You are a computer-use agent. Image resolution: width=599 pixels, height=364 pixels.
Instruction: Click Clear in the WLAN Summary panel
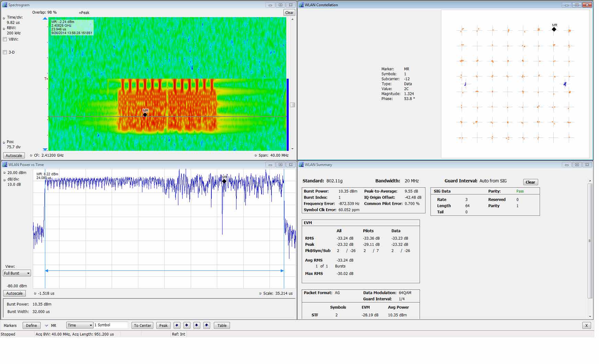[530, 182]
